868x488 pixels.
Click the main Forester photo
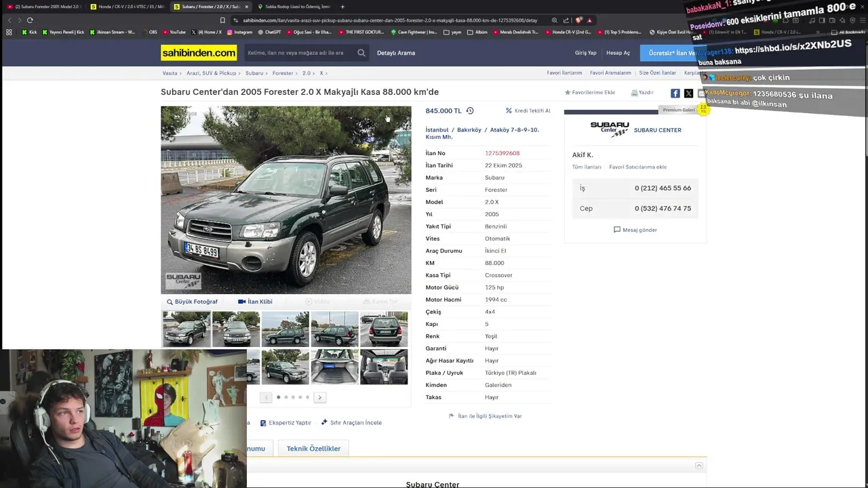(x=285, y=200)
